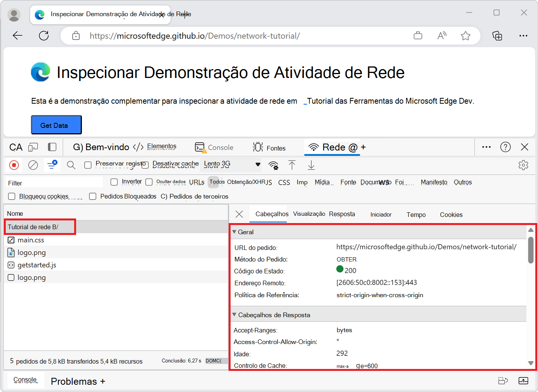Open DevTools settings gear
The height and width of the screenshot is (392, 538).
[x=523, y=165]
